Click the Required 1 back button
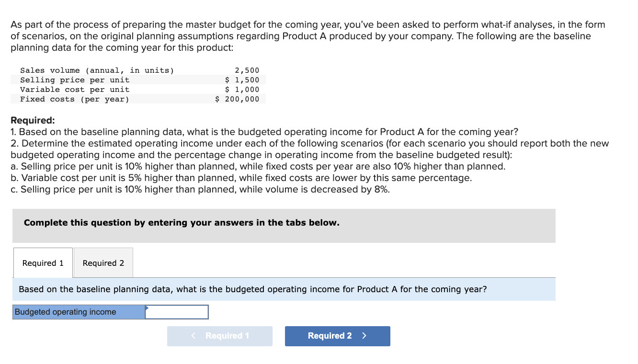The height and width of the screenshot is (364, 638). 219,336
